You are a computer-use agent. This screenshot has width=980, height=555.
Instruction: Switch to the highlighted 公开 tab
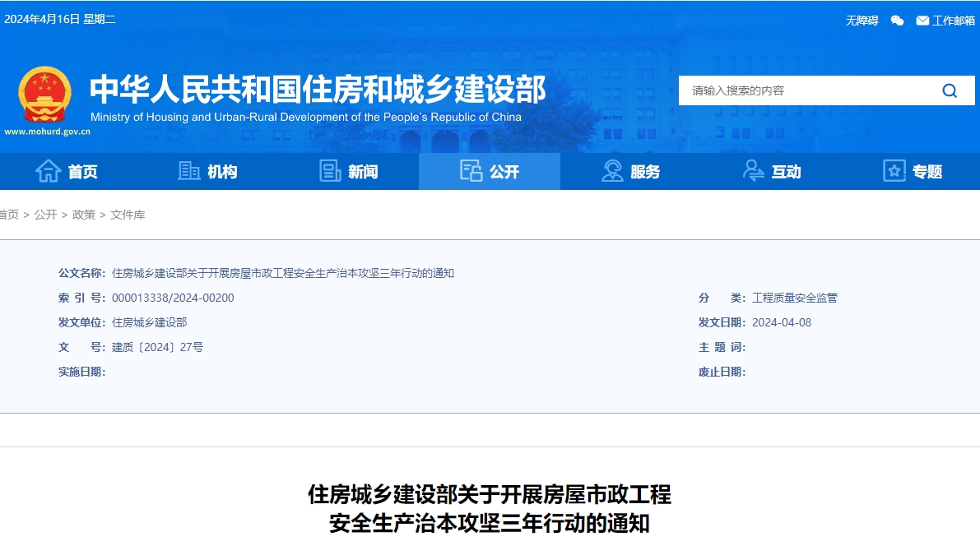[489, 170]
